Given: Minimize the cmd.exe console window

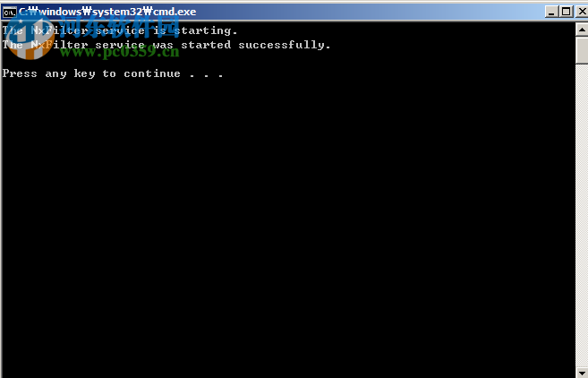Looking at the screenshot, I should [551, 12].
